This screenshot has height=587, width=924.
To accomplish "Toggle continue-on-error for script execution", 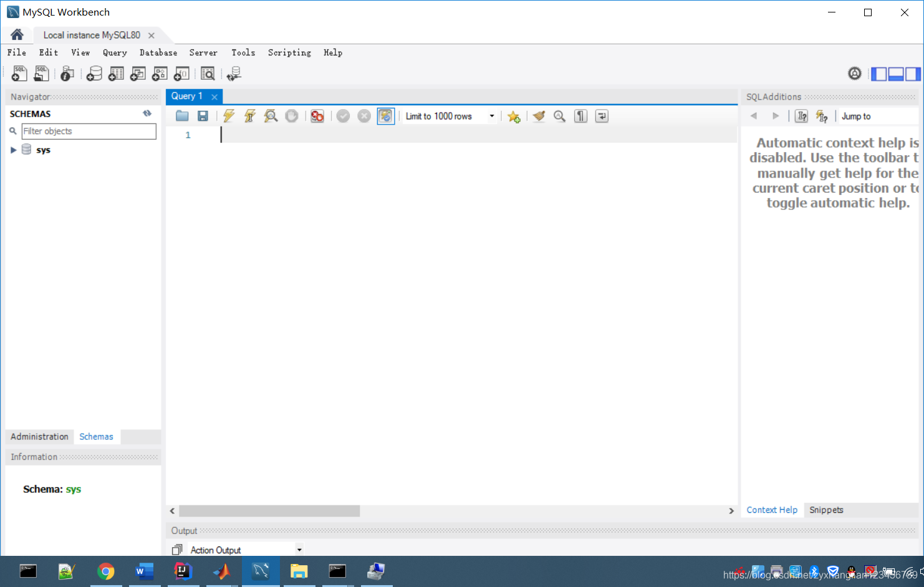I will (x=317, y=116).
